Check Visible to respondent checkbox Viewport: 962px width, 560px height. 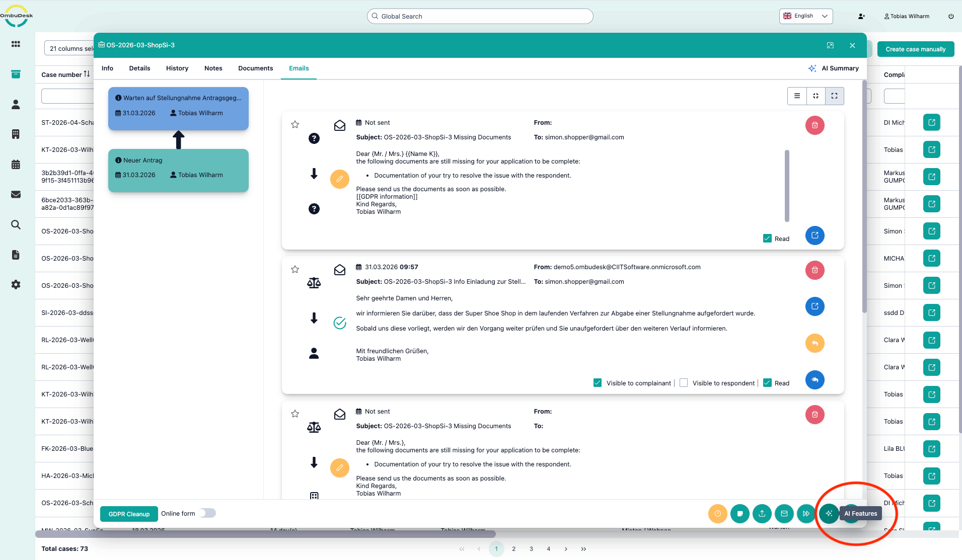coord(684,383)
